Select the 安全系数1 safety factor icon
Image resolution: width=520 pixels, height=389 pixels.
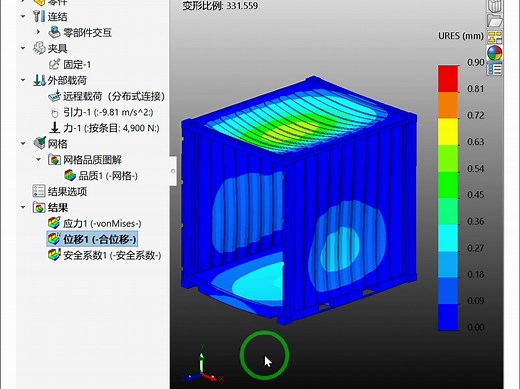[54, 255]
